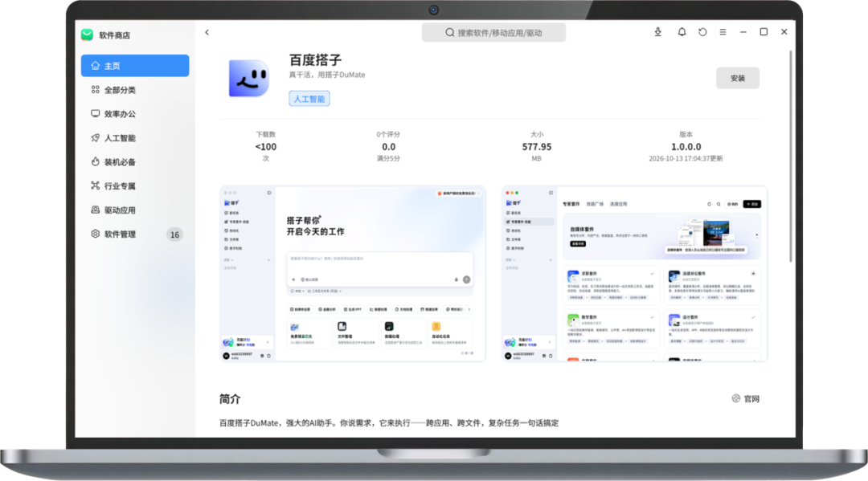
Task: Click the 16 updates badge
Action: [174, 234]
